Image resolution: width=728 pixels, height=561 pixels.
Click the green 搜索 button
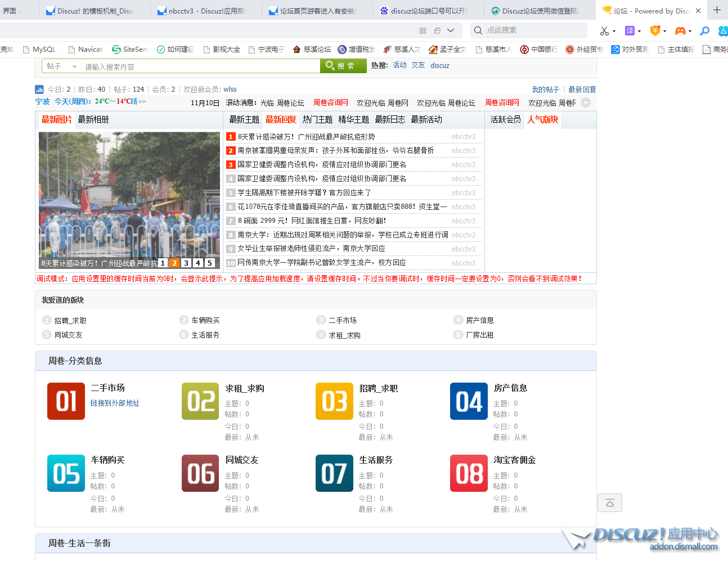pyautogui.click(x=343, y=66)
